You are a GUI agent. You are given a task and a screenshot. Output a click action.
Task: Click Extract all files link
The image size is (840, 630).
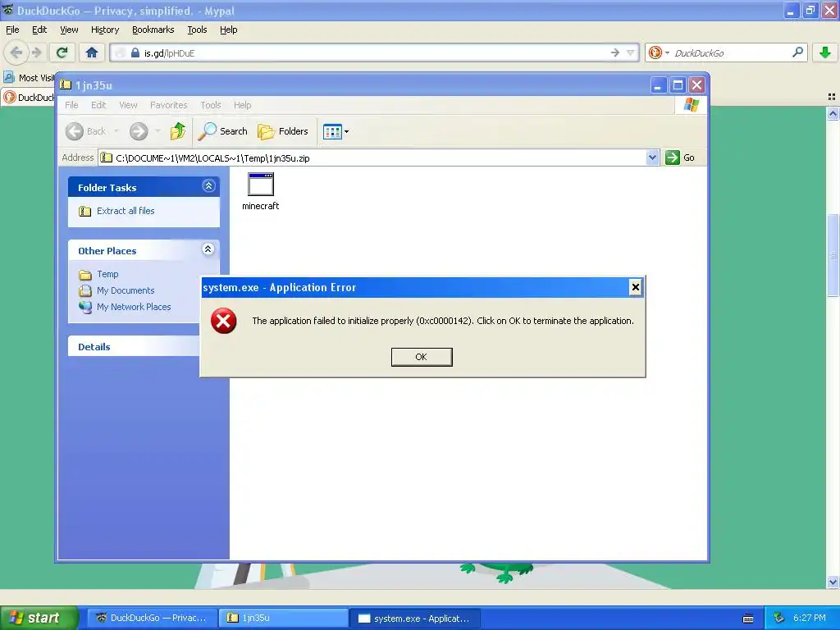[126, 211]
